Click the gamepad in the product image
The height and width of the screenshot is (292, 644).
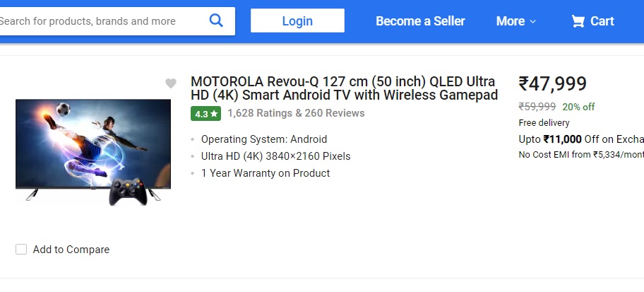128,190
